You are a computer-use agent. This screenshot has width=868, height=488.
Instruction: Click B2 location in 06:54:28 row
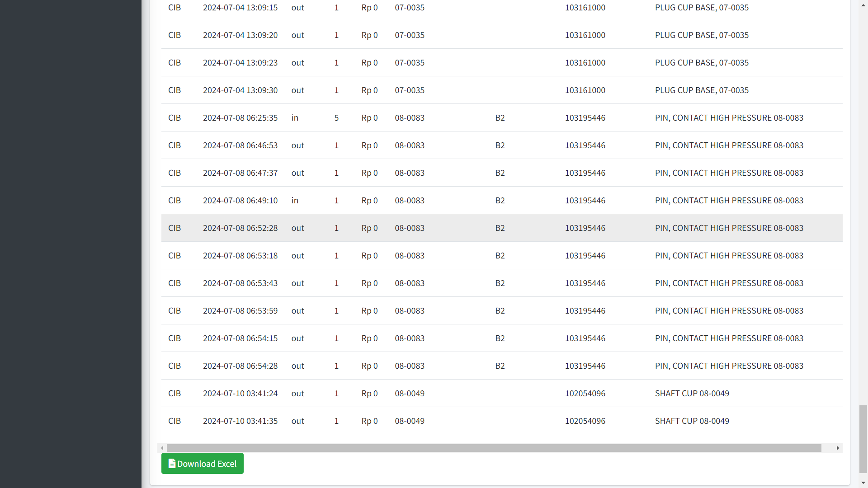[x=500, y=366]
